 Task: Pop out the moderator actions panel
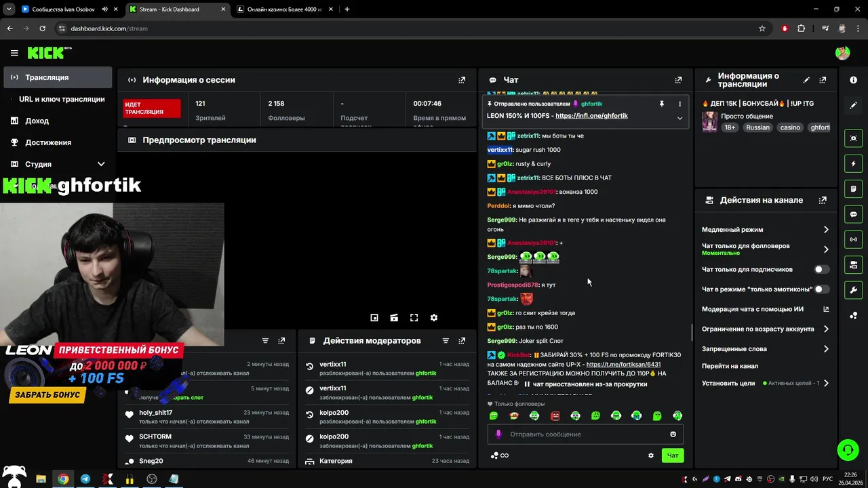(x=462, y=341)
